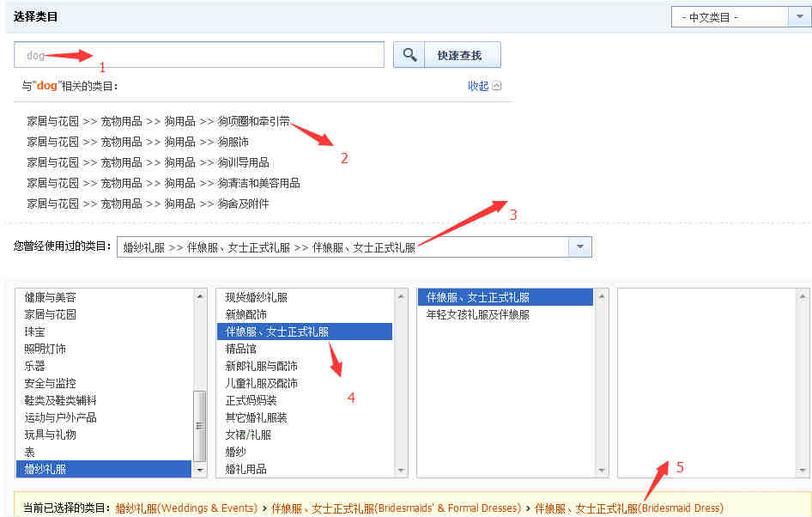The width and height of the screenshot is (812, 517).
Task: Pick the 安全与监控 category
Action: point(104,383)
